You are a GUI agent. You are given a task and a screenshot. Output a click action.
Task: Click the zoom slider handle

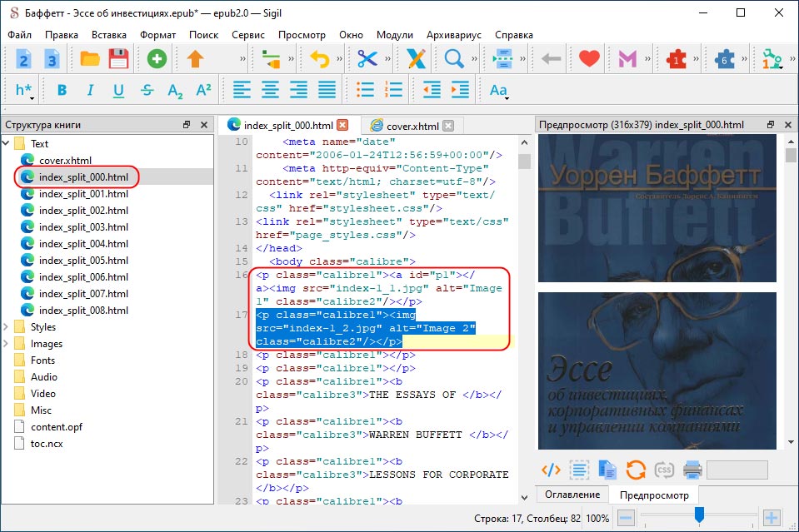point(699,515)
